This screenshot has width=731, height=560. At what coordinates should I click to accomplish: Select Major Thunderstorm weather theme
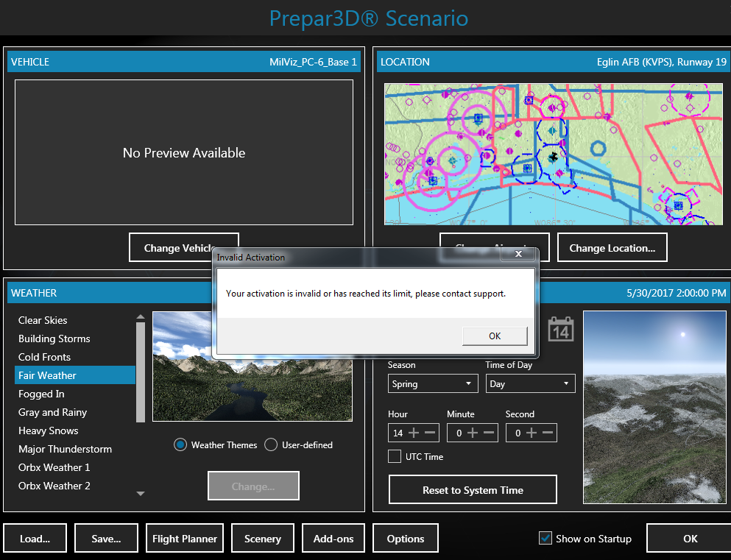(x=75, y=449)
